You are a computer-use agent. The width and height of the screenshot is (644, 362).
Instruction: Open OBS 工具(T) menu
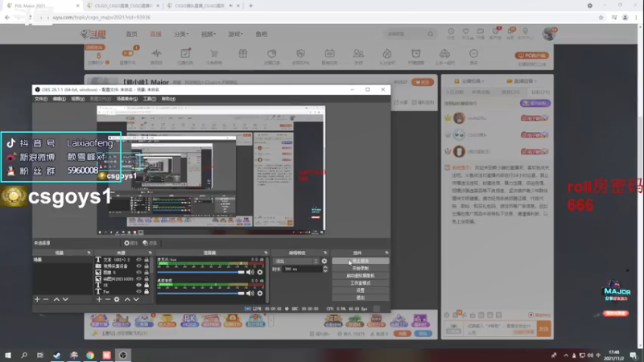tap(149, 99)
